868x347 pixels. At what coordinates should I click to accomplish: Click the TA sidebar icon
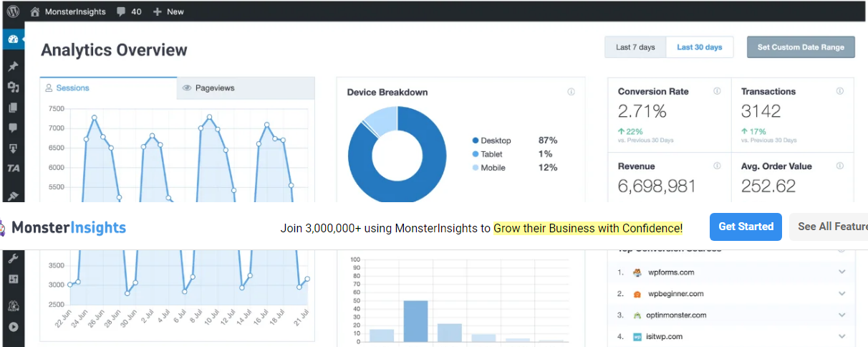pos(12,168)
